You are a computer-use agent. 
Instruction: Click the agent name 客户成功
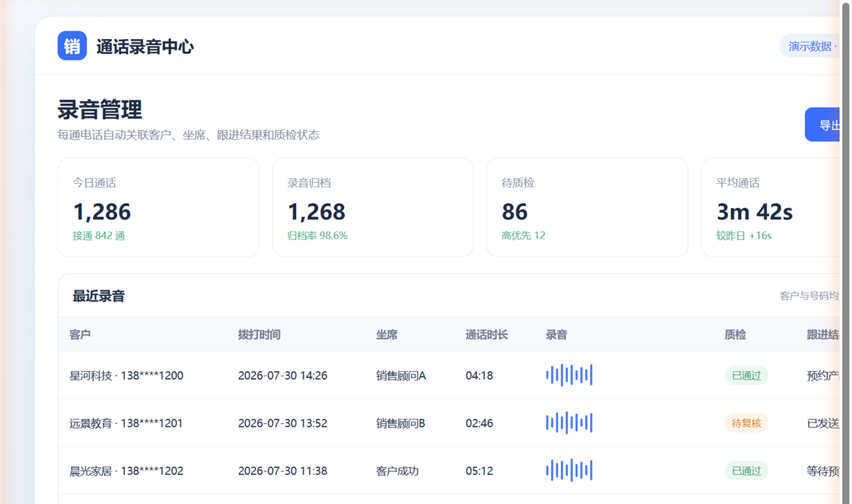(398, 471)
